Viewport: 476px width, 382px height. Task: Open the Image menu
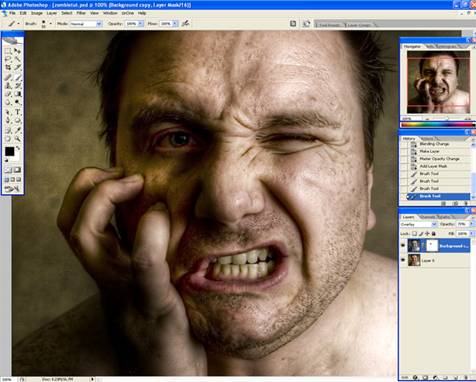[37, 13]
